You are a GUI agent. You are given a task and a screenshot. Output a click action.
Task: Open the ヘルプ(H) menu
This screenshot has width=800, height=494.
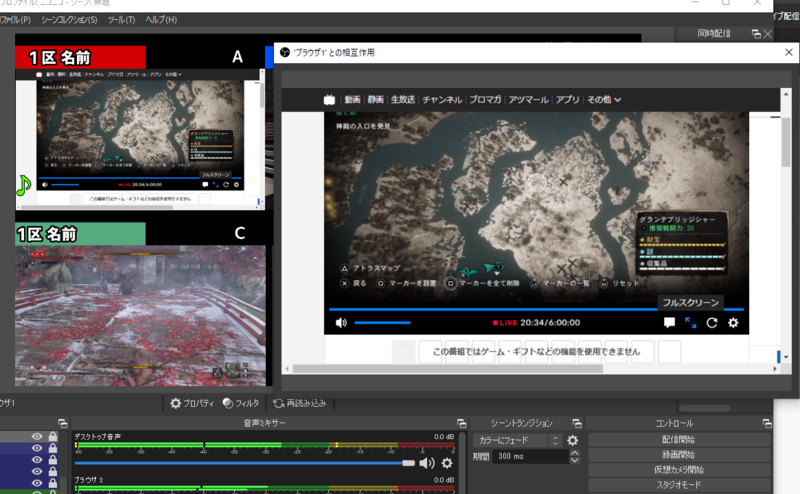click(160, 20)
